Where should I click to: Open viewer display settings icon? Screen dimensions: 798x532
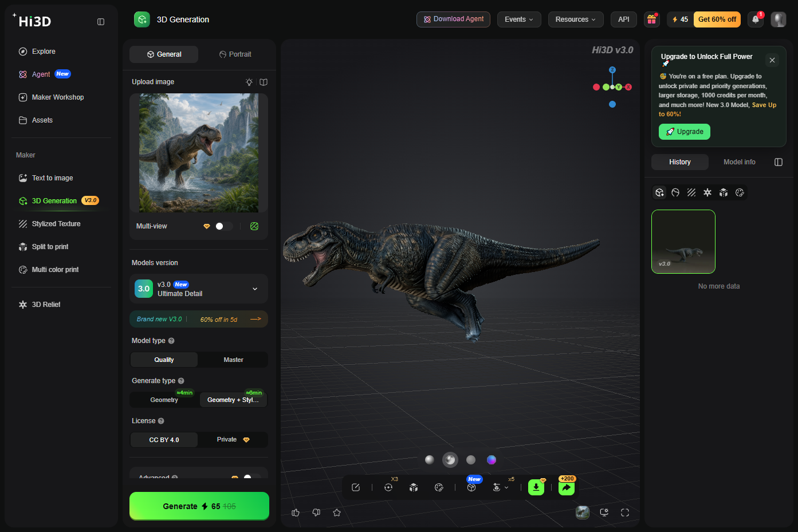click(x=604, y=513)
